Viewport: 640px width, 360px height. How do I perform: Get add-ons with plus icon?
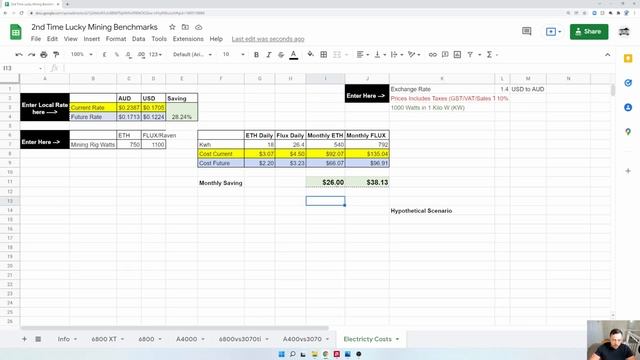(x=628, y=171)
